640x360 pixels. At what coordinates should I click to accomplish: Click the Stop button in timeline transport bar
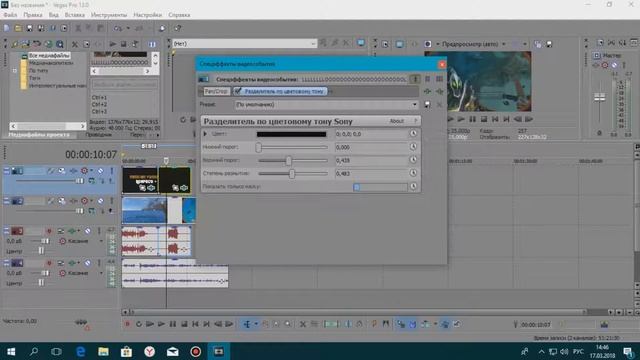(x=184, y=324)
